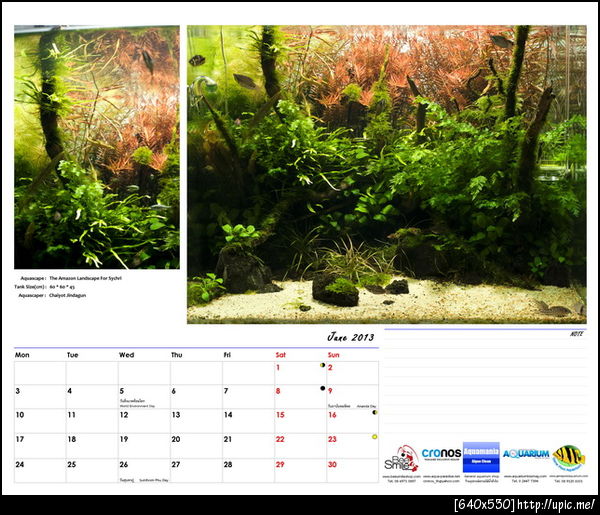Click the email address under cronos logo

[x=441, y=481]
